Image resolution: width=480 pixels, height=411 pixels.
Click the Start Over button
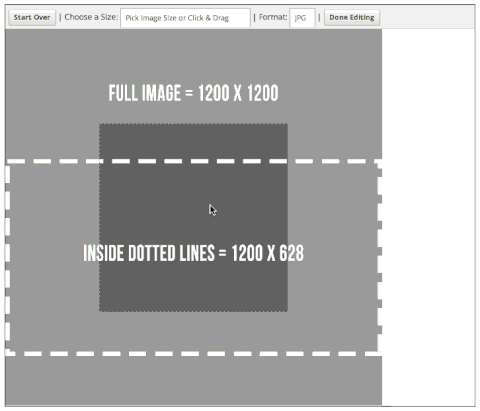[32, 17]
